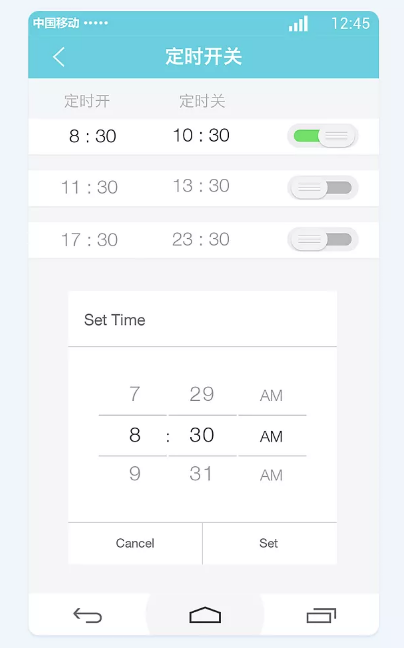
Task: Tap the 10 : 30 timer-off time
Action: click(201, 136)
